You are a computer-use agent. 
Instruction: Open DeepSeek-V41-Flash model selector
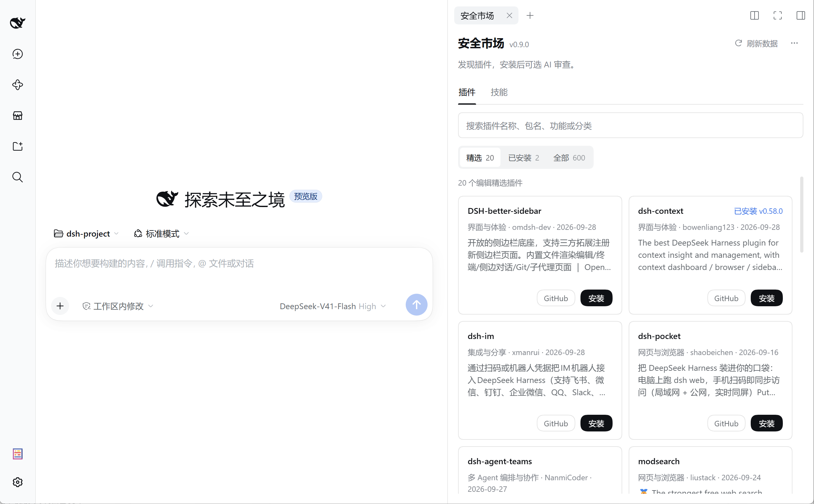(x=332, y=306)
